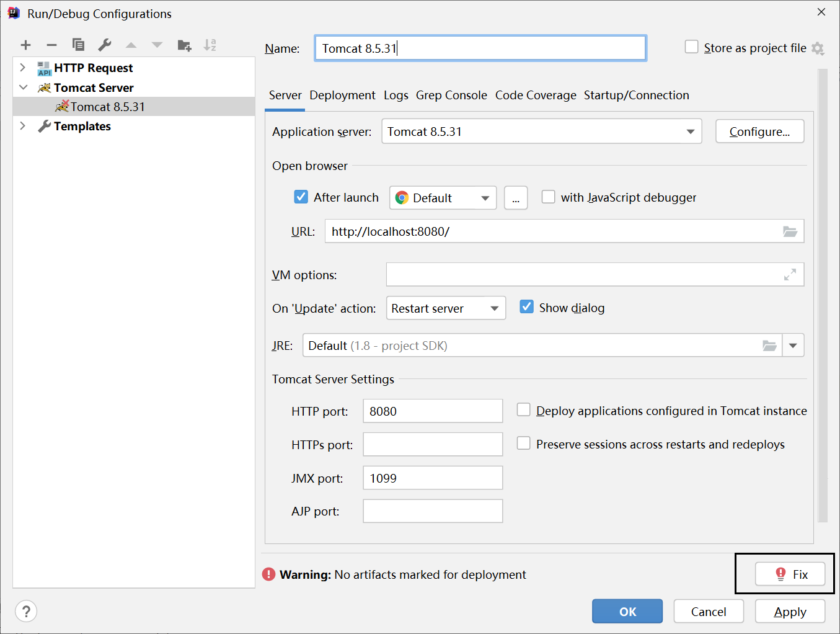This screenshot has width=840, height=634.
Task: Click the AJP port input field
Action: 433,511
